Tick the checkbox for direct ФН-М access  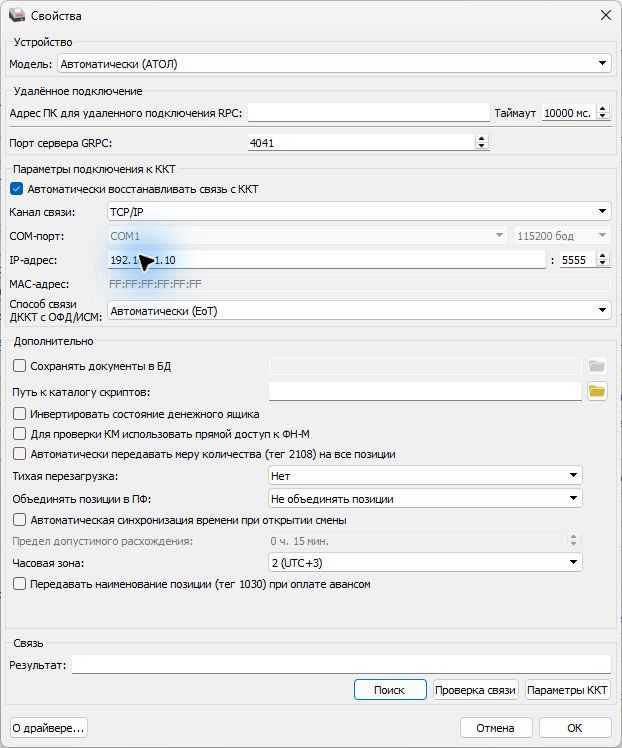pos(20,434)
